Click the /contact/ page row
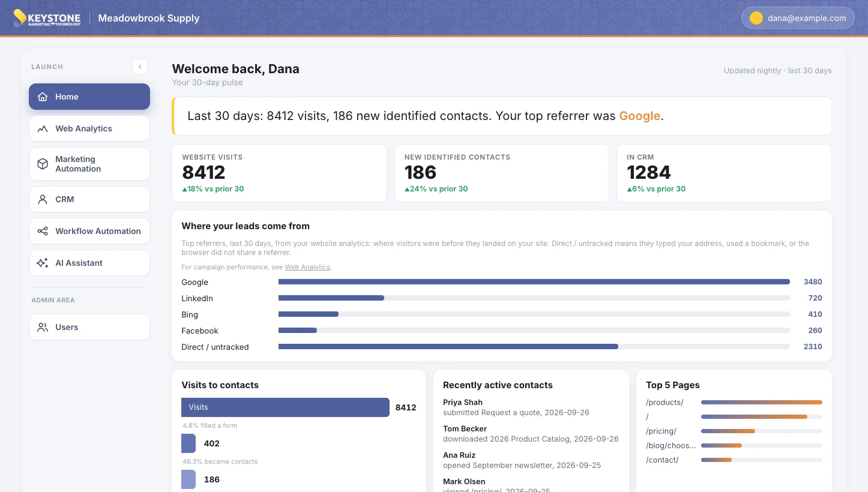 point(734,460)
